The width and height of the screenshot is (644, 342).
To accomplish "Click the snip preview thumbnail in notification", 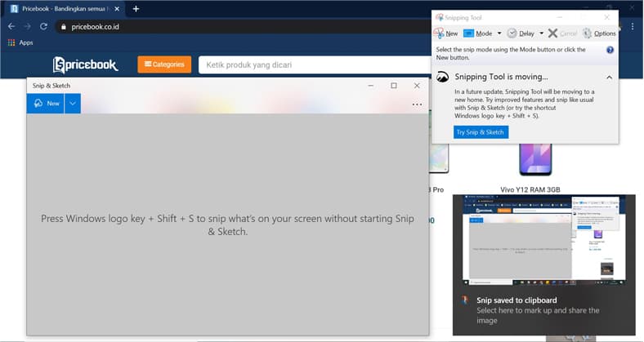I will click(544, 240).
